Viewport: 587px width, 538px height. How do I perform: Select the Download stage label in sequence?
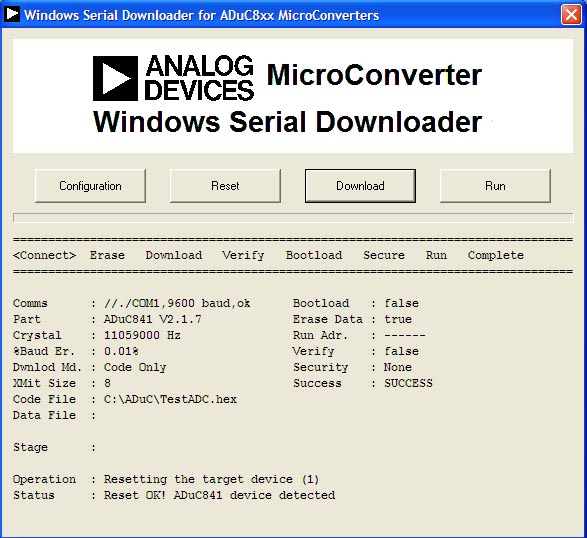point(174,255)
